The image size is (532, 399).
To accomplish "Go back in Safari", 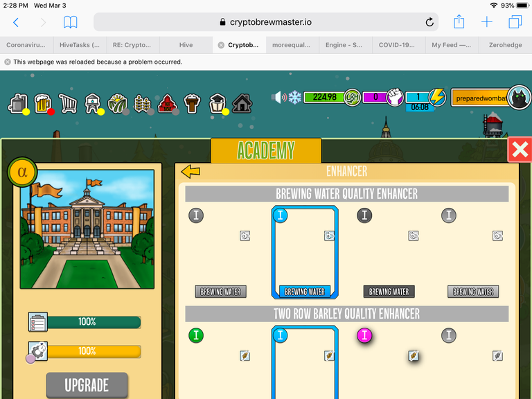I will click(x=16, y=22).
